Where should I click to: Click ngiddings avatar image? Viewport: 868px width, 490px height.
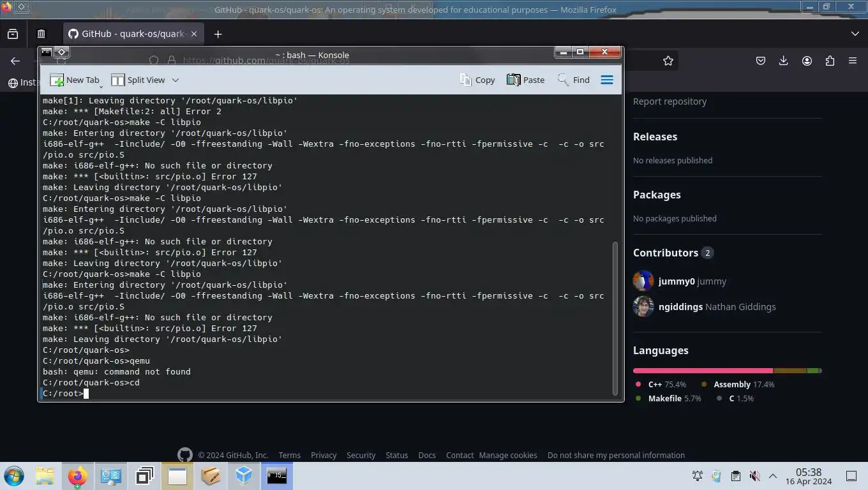(643, 306)
